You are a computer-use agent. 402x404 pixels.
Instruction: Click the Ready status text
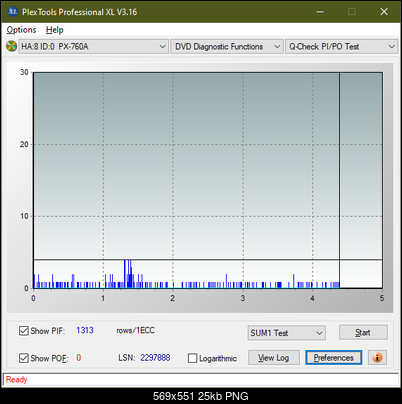[17, 380]
